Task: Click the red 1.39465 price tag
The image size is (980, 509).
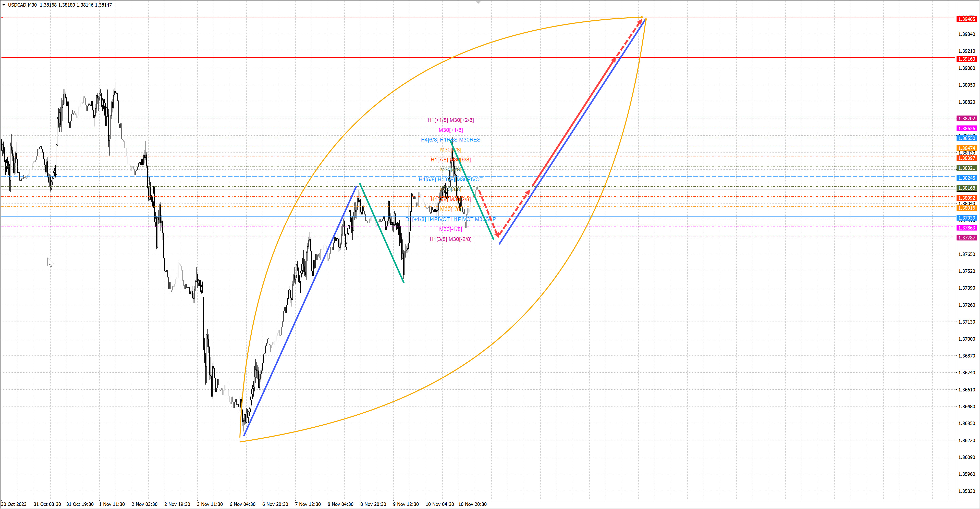Action: pyautogui.click(x=966, y=19)
